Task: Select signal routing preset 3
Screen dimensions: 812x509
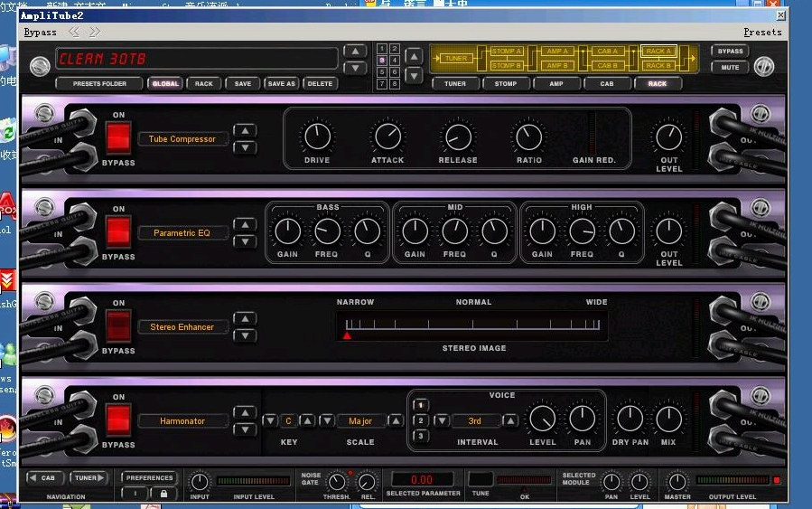Action: point(382,61)
